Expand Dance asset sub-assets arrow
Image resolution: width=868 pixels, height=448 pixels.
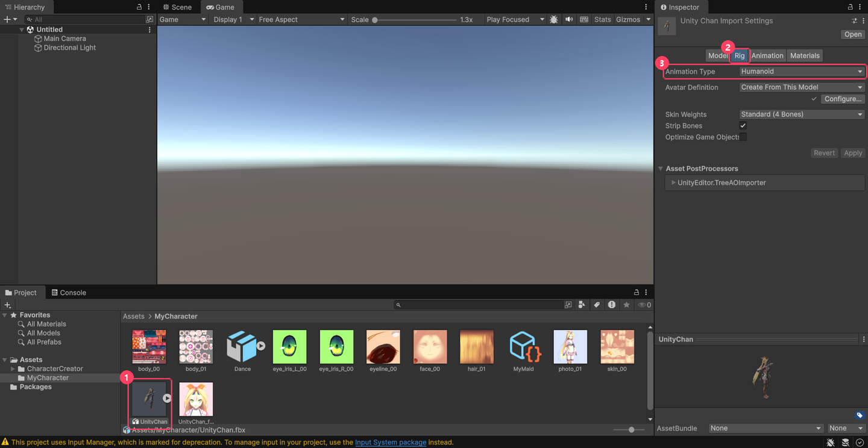(x=261, y=346)
